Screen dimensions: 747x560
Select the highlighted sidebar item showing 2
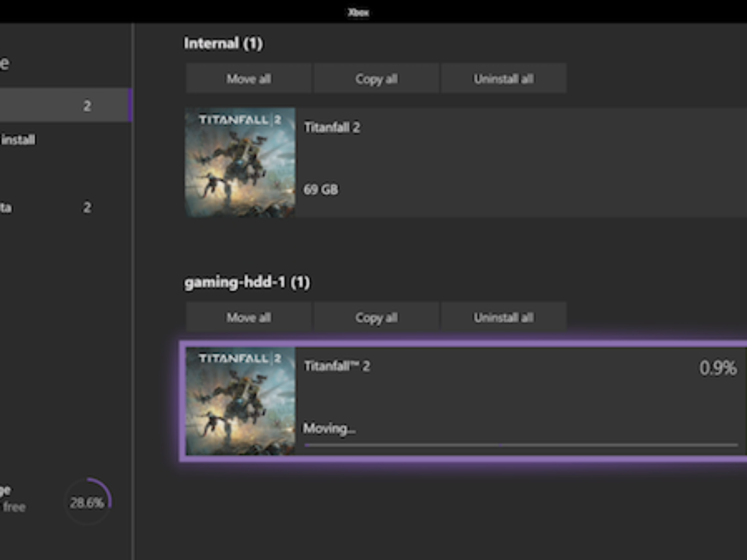(65, 105)
